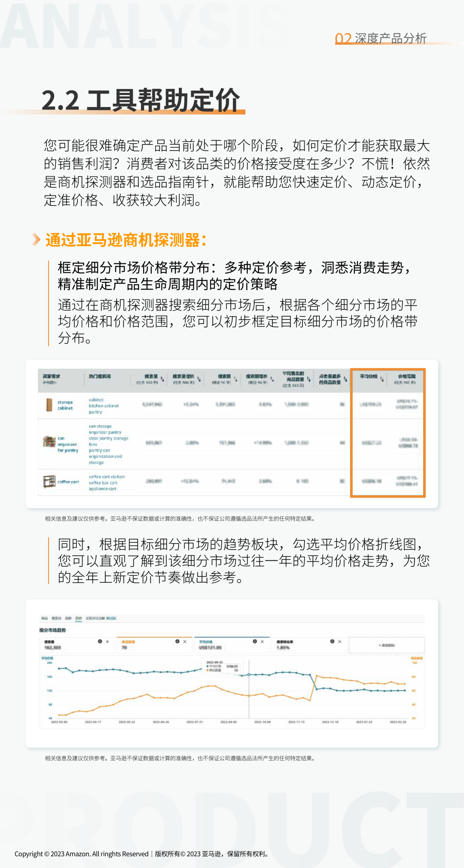The image size is (464, 868).
Task: Open the storage cabinet niche link
Action: coord(65,405)
